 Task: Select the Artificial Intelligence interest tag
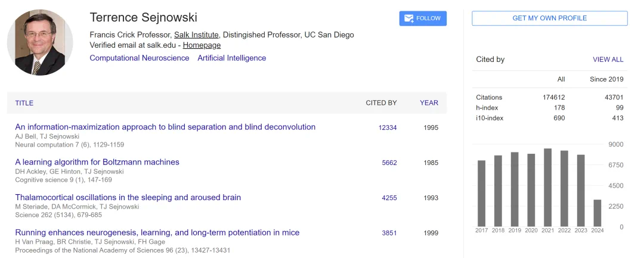(232, 58)
